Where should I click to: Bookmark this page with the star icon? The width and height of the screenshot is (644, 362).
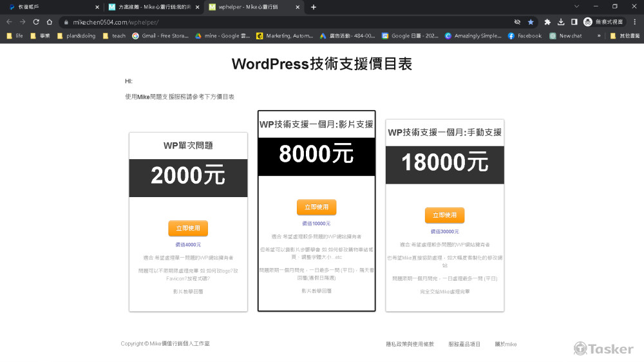click(531, 22)
